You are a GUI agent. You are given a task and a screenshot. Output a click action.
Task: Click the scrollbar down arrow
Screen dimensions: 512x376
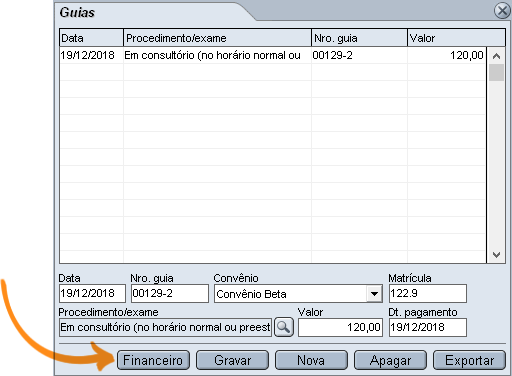tap(496, 255)
